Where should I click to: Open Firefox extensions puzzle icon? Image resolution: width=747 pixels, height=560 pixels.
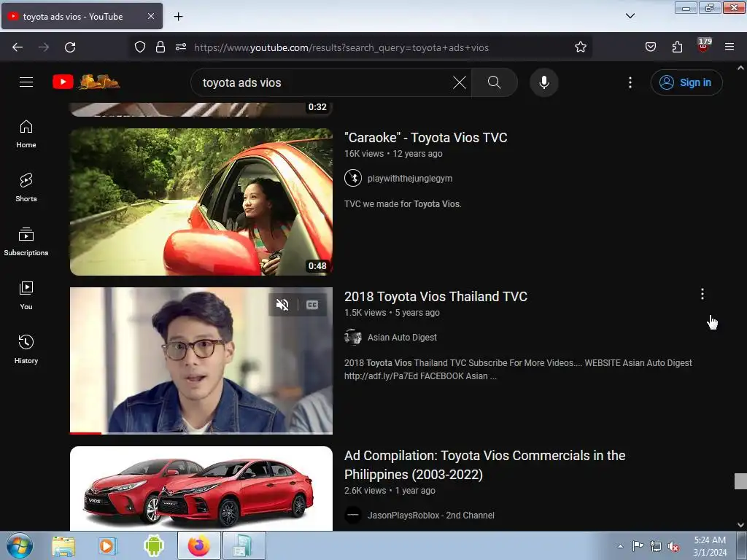[x=677, y=47]
